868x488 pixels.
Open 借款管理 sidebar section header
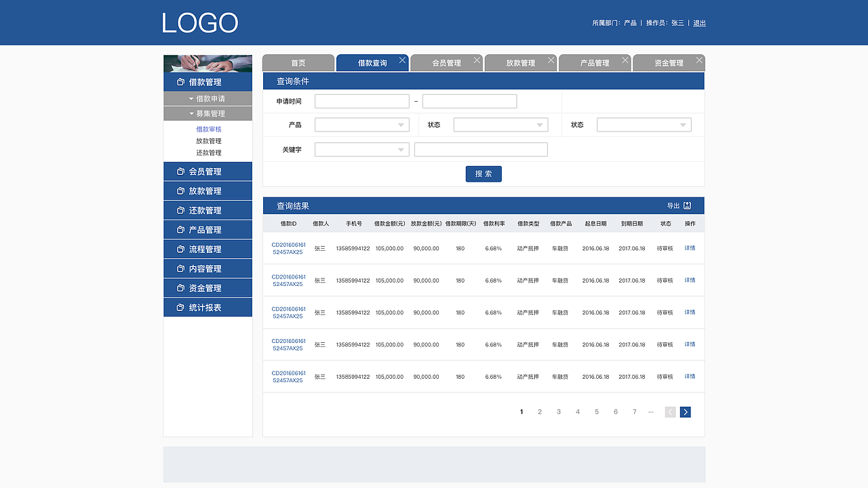coord(208,82)
